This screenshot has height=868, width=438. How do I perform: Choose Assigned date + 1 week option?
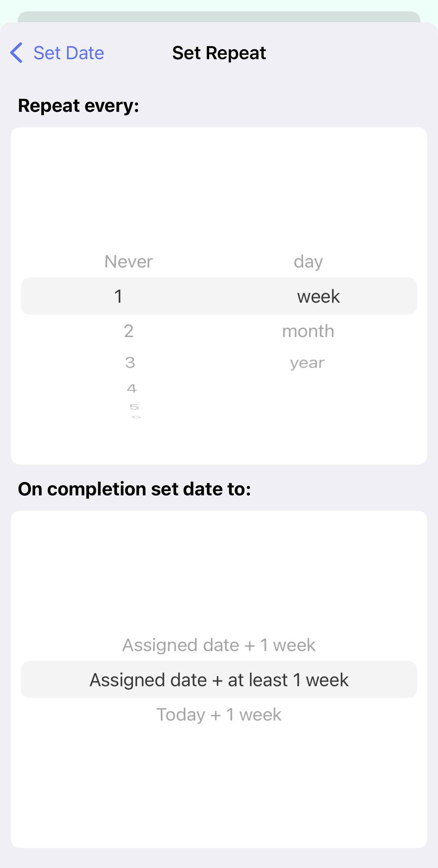(219, 645)
